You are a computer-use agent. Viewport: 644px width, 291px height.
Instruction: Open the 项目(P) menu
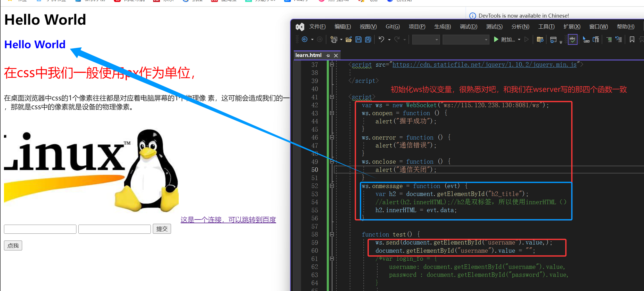point(417,27)
